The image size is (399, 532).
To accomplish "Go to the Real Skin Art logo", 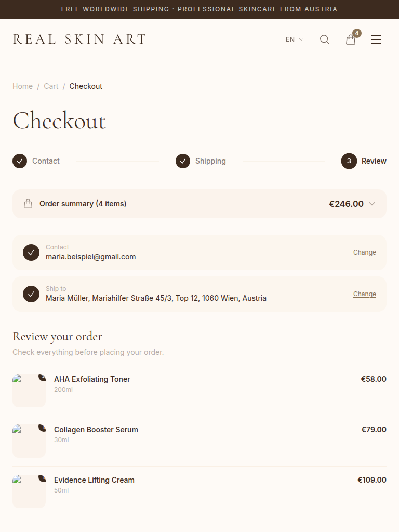I will click(79, 39).
